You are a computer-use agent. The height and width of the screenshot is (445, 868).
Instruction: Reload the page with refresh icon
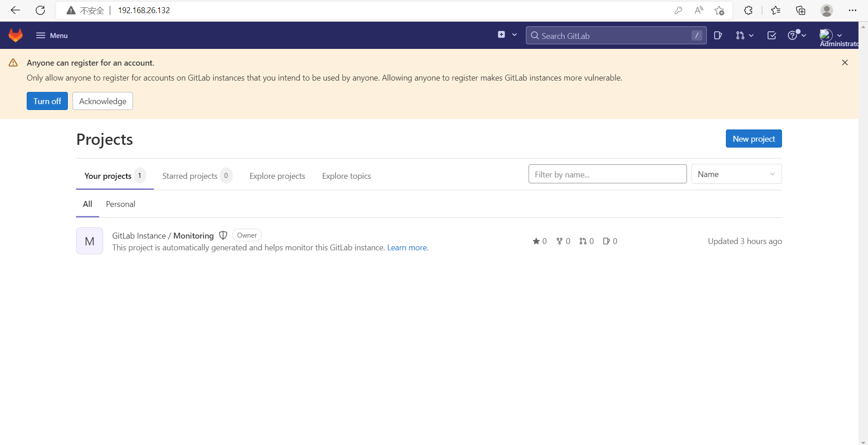[x=40, y=10]
